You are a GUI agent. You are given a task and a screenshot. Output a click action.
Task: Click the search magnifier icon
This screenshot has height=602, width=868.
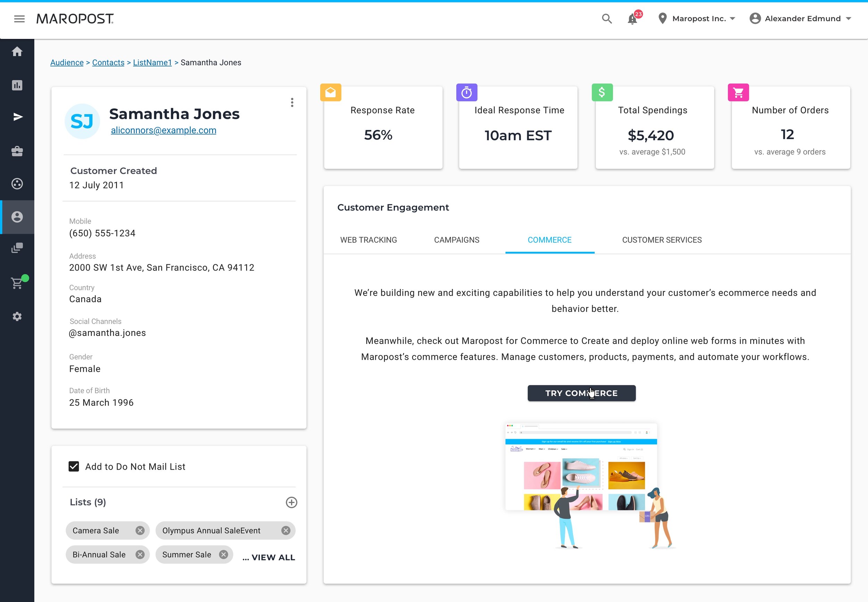coord(607,18)
